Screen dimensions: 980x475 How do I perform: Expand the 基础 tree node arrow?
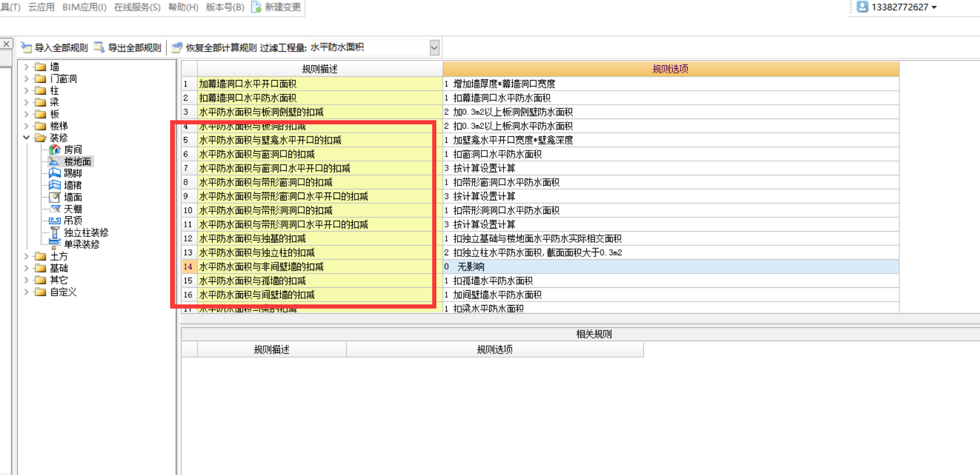coord(26,268)
